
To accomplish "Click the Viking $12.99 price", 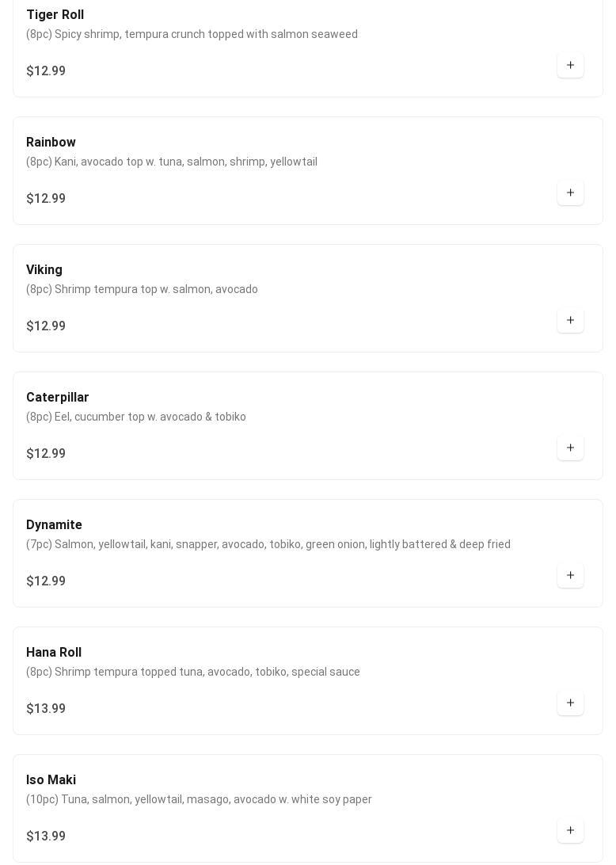I will [x=46, y=326].
